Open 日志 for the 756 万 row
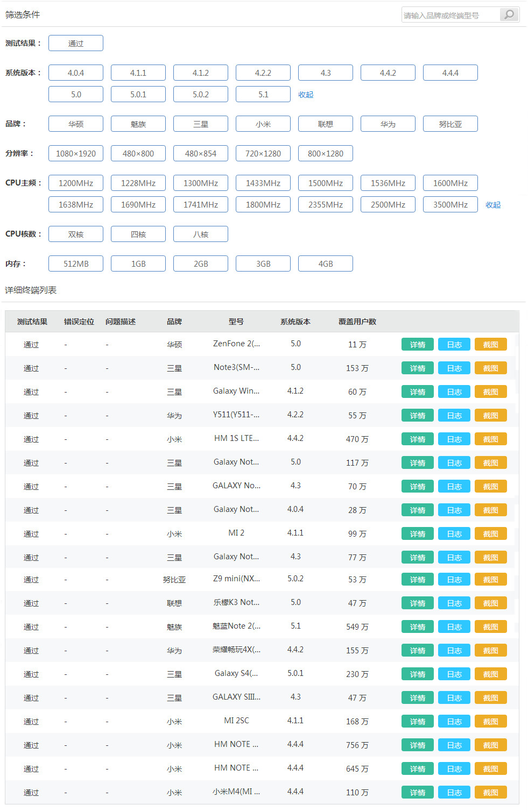The image size is (528, 812). [x=454, y=745]
